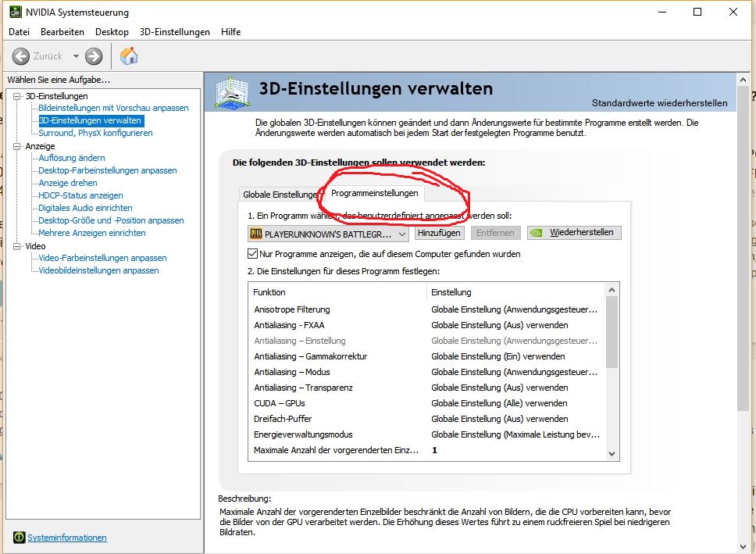This screenshot has height=554, width=756.
Task: Click the Systeminformationen icon
Action: coord(19,537)
